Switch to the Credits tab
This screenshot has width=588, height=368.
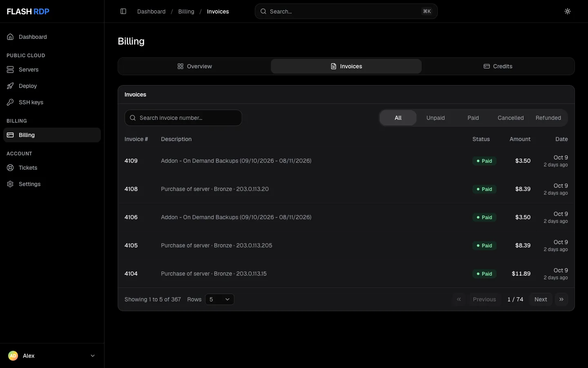tap(498, 66)
